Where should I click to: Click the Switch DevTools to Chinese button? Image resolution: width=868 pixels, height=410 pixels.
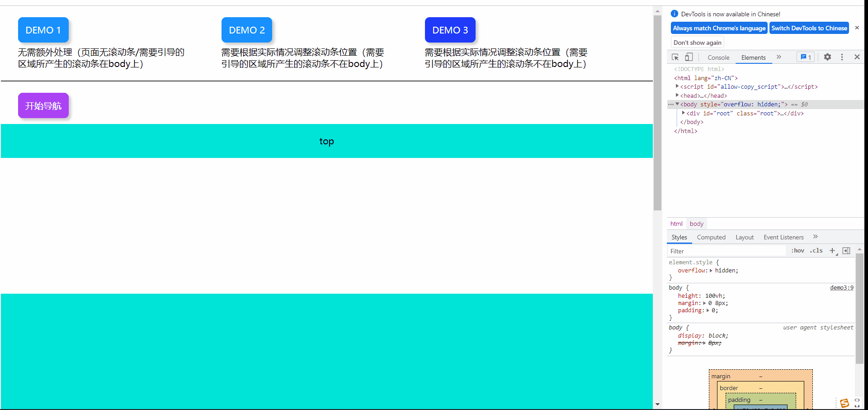[809, 28]
